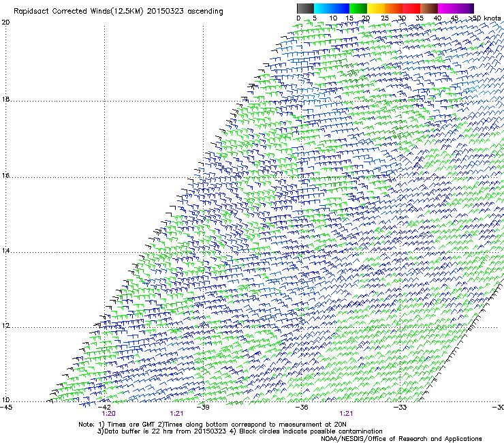The image size is (504, 443).
Task: Click latitude axis label '14'
Action: (5, 251)
